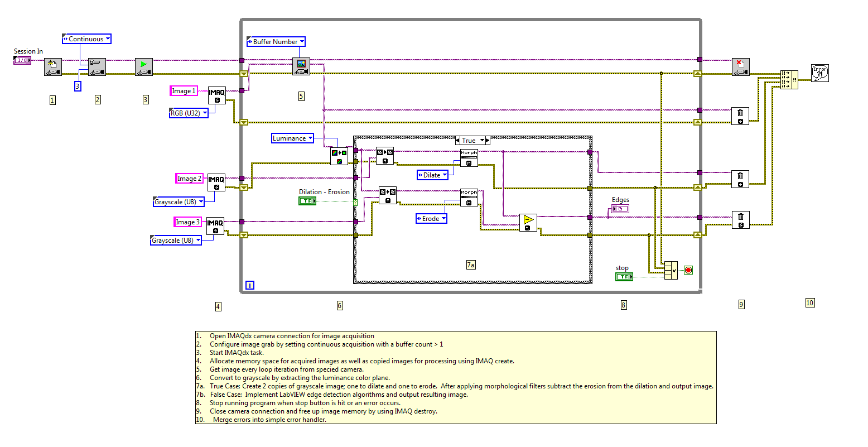The image size is (868, 447).
Task: Click the IMAQ Dispose node below Close Camera
Action: [x=740, y=116]
